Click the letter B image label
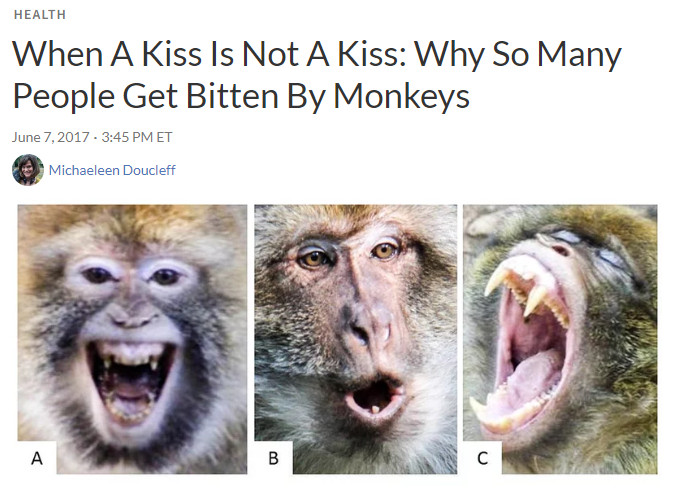The height and width of the screenshot is (490, 674). coord(273,458)
